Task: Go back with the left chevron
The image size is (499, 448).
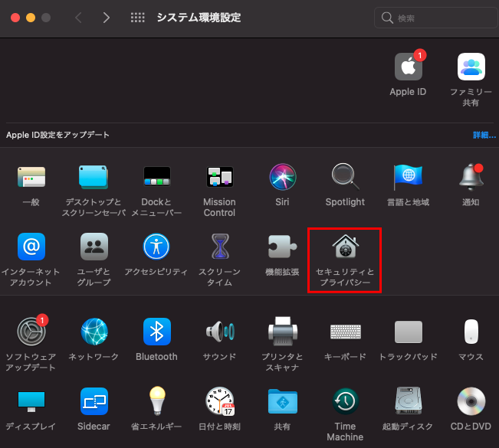Action: 78,18
